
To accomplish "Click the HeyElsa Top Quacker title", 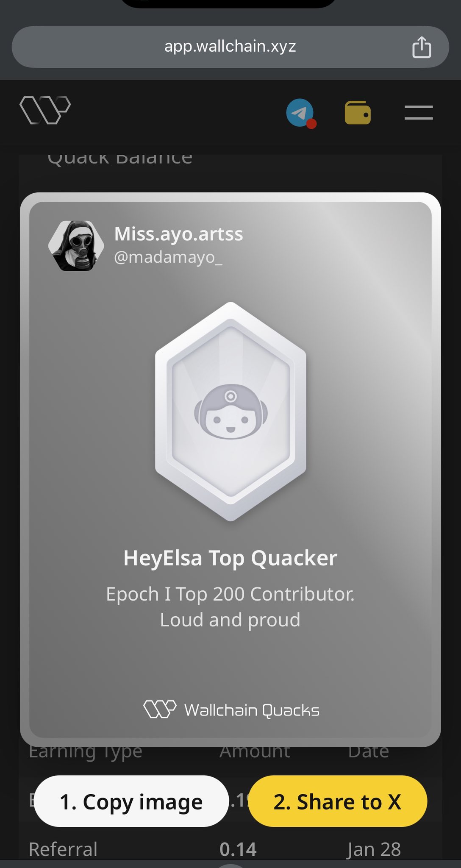I will (230, 558).
